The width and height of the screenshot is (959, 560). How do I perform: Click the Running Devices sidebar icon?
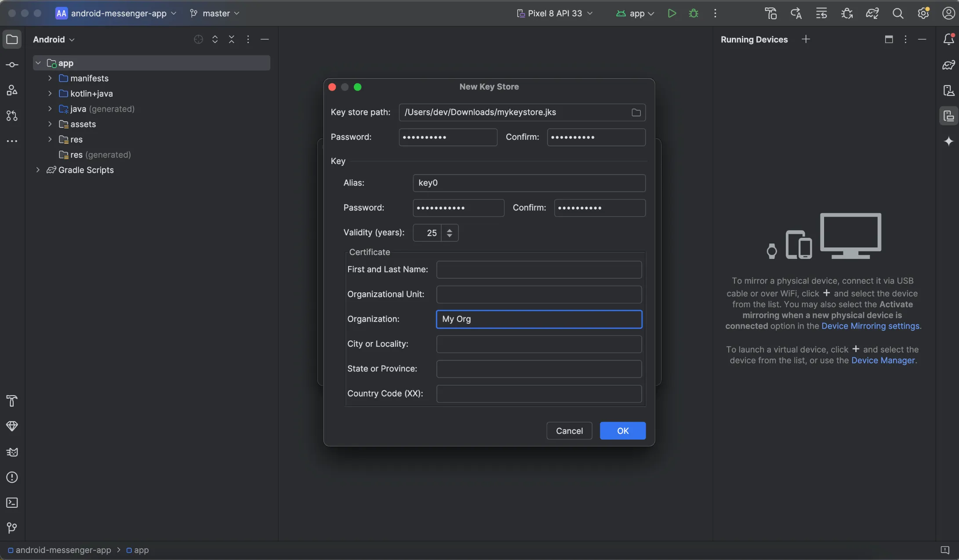(x=948, y=116)
